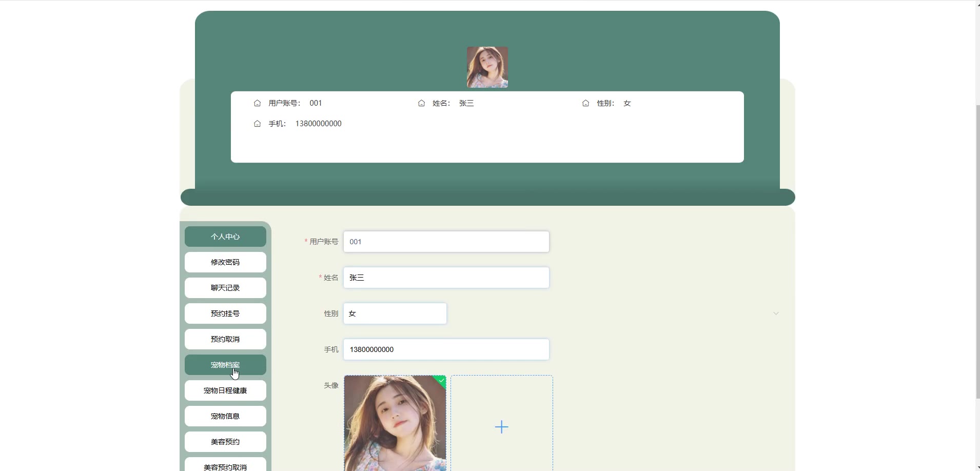Click the profile avatar in the header
Screen dimensions: 980x471
pyautogui.click(x=487, y=67)
